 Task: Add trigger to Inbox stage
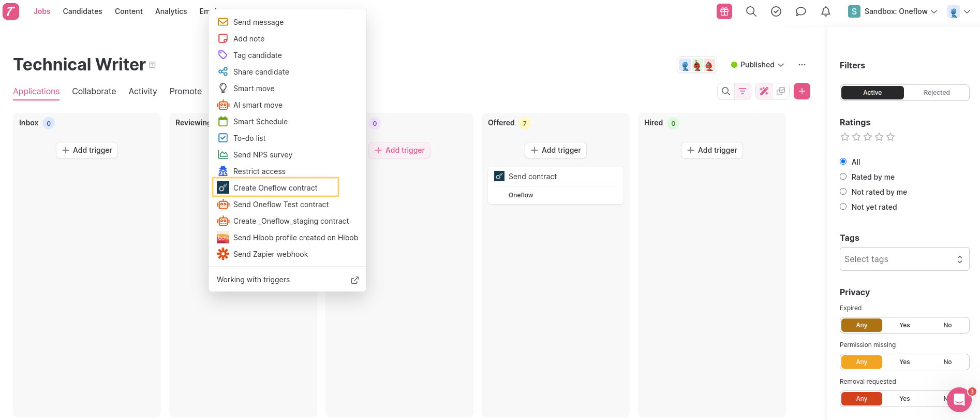(87, 150)
